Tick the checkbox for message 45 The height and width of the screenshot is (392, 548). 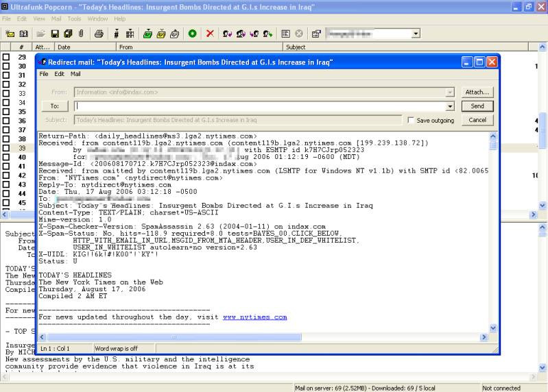pos(6,202)
